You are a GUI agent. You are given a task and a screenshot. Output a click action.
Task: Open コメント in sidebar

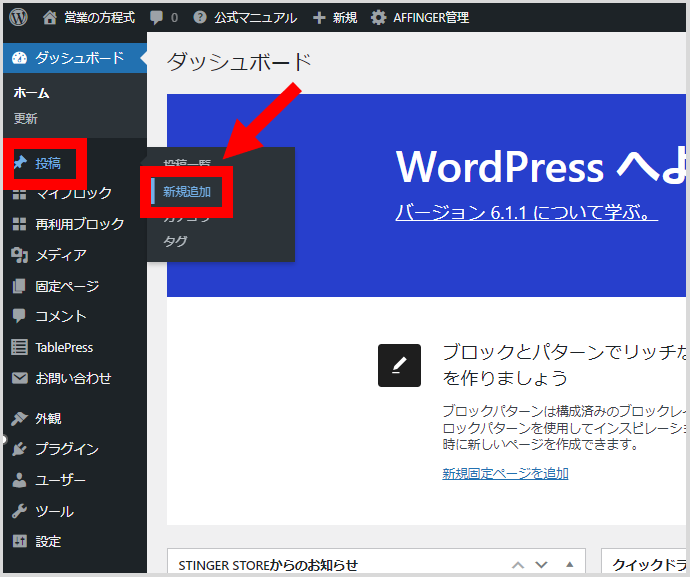coord(61,316)
